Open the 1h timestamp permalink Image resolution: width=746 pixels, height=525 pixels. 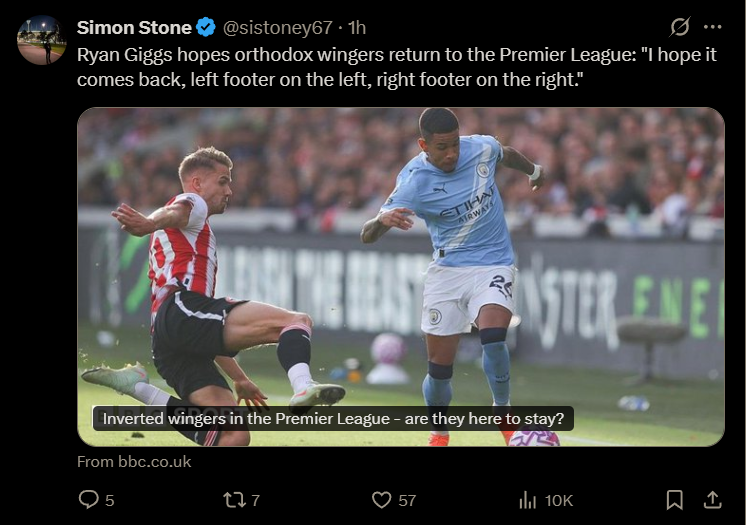pyautogui.click(x=357, y=27)
